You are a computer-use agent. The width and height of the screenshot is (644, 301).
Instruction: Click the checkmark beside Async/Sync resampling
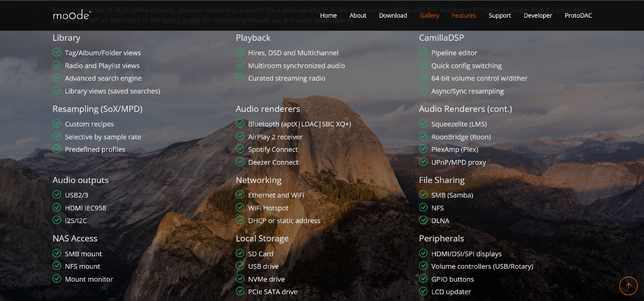(423, 91)
